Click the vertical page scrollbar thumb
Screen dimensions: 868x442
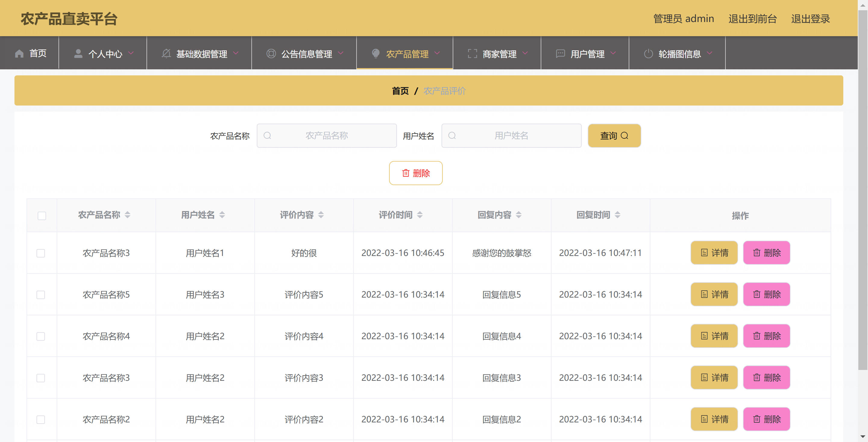point(863,190)
